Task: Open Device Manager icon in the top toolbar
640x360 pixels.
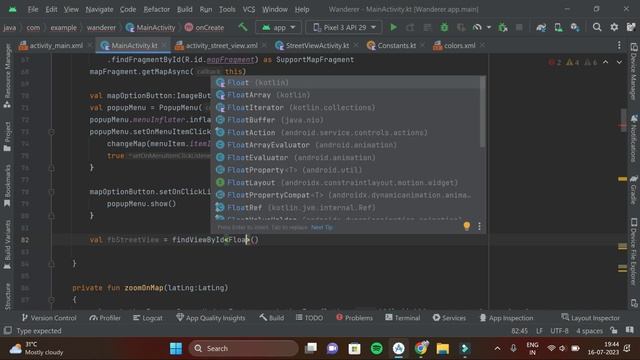Action: point(558,27)
